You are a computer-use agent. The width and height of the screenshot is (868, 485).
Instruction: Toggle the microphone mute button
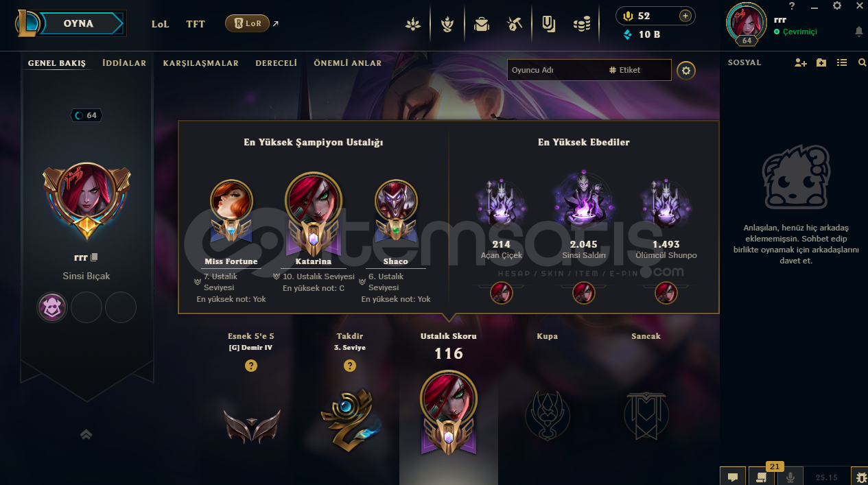tap(790, 477)
